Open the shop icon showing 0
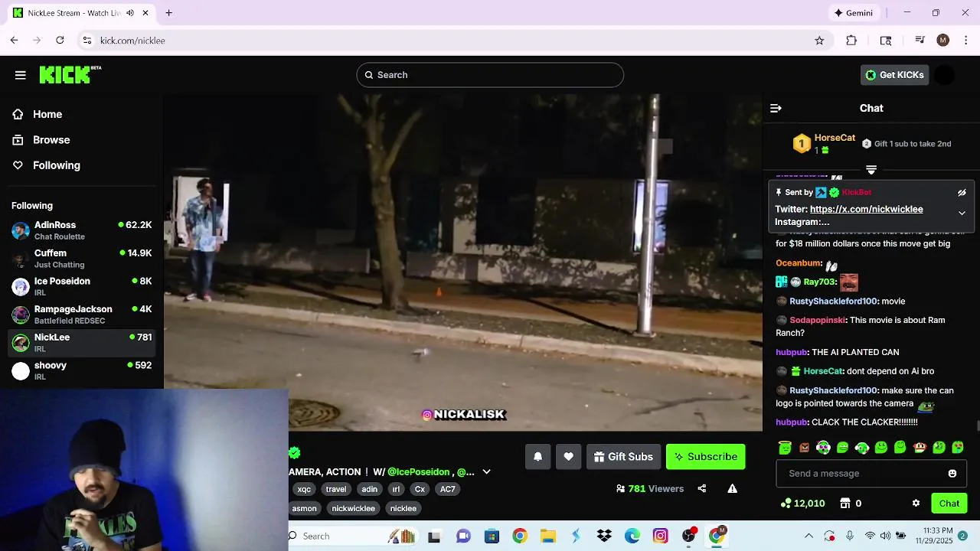This screenshot has width=980, height=551. pos(845,504)
